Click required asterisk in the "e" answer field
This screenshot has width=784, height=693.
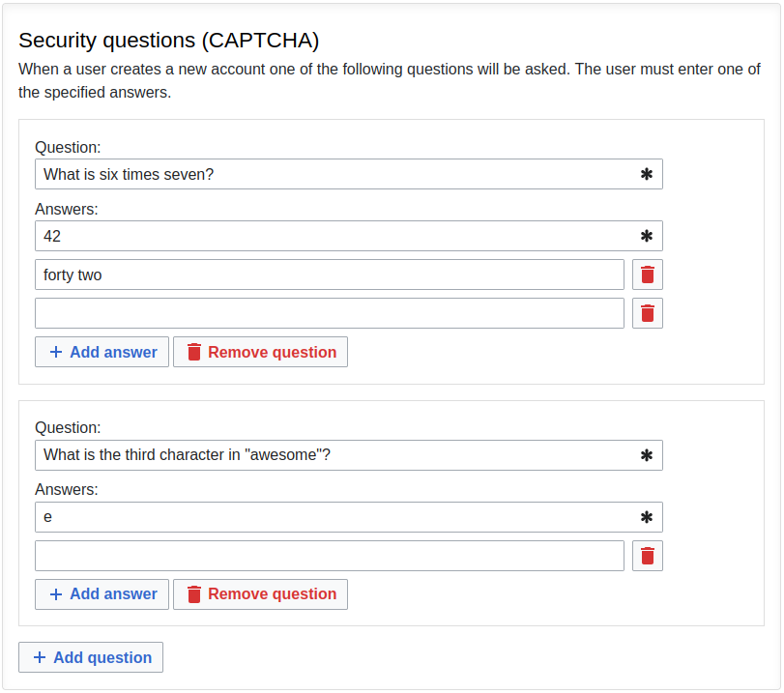coord(647,518)
